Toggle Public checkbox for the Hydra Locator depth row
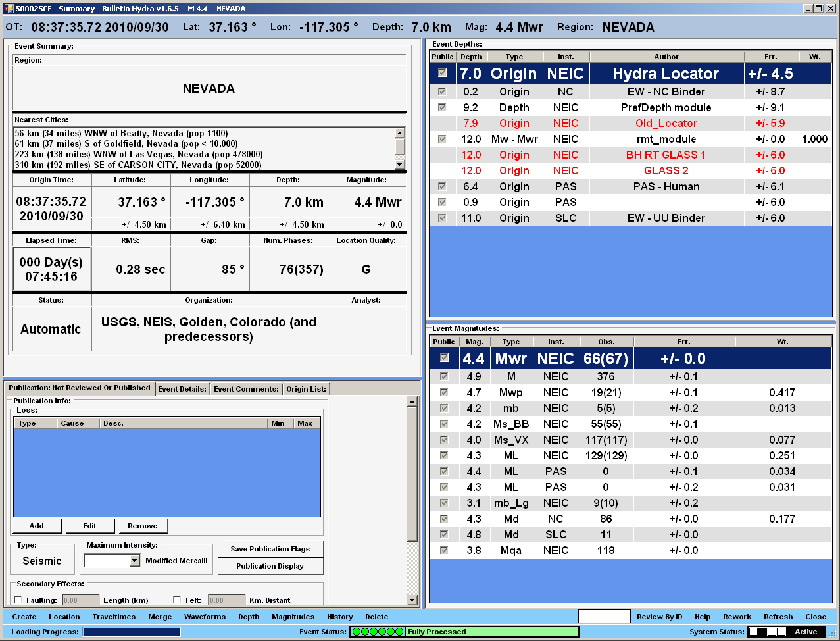840x641 pixels. [443, 73]
